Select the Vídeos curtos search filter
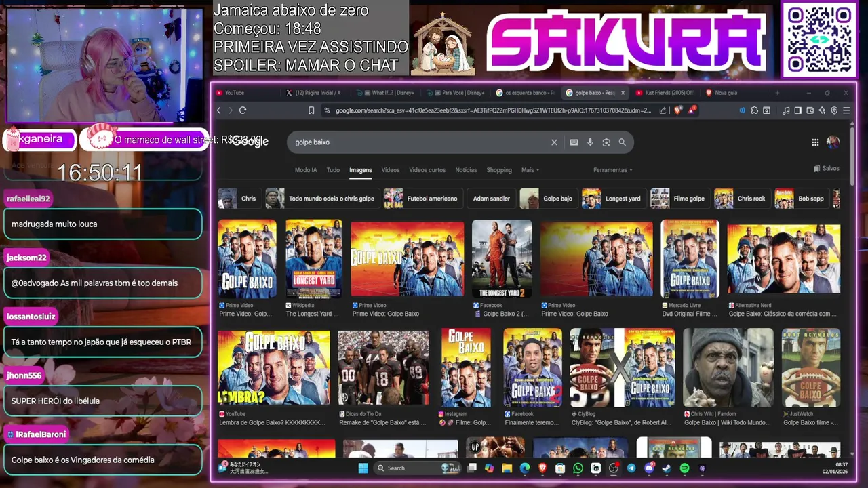 pos(427,170)
